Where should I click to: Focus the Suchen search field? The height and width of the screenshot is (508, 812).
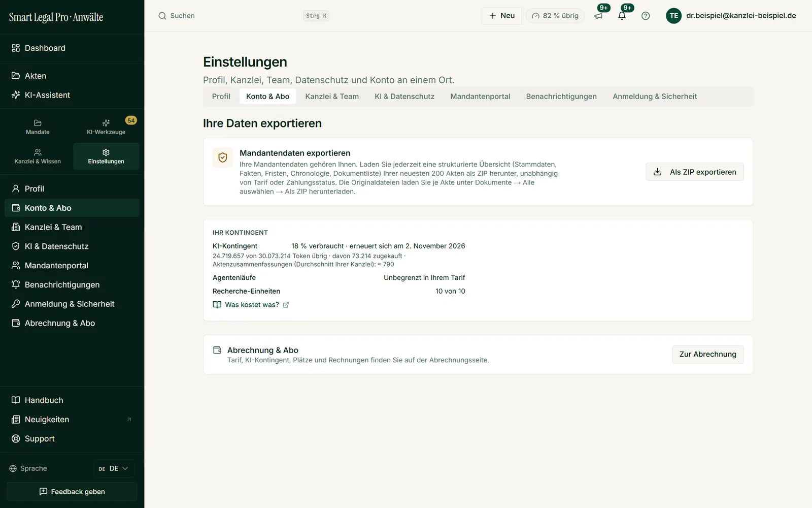click(244, 16)
